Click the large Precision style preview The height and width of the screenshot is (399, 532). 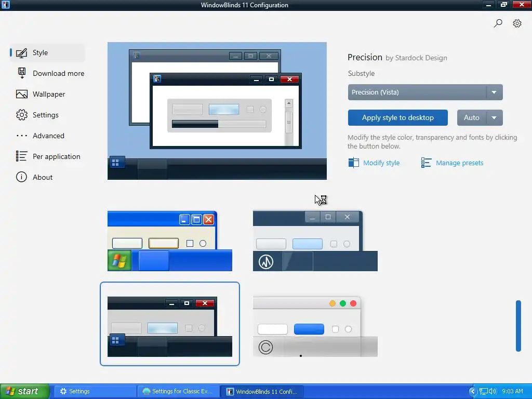click(217, 111)
